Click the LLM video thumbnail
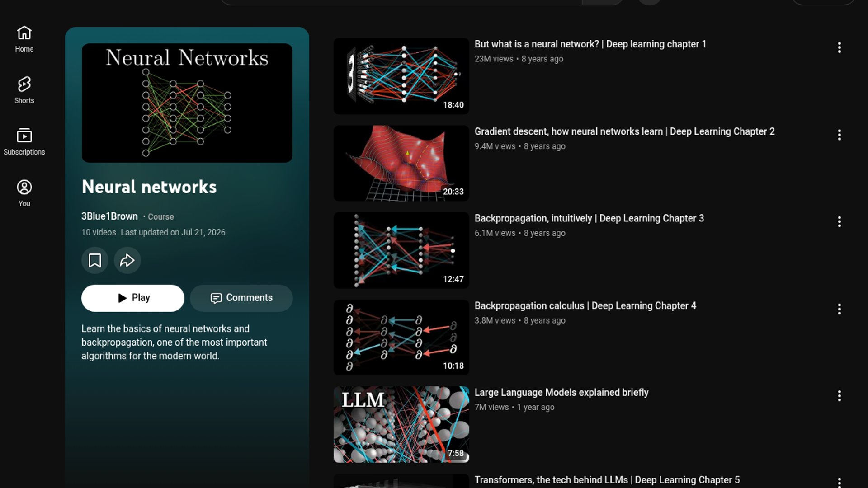868x488 pixels. [x=401, y=425]
